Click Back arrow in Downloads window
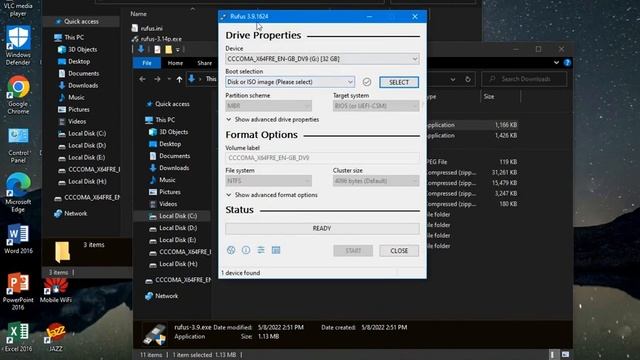This screenshot has width=640, height=360. [x=142, y=79]
